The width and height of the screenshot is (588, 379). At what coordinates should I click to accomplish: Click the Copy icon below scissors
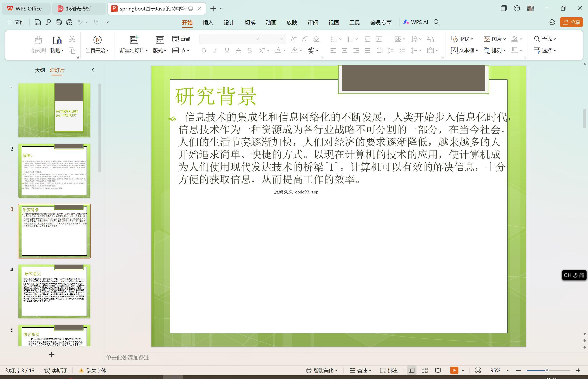72,50
